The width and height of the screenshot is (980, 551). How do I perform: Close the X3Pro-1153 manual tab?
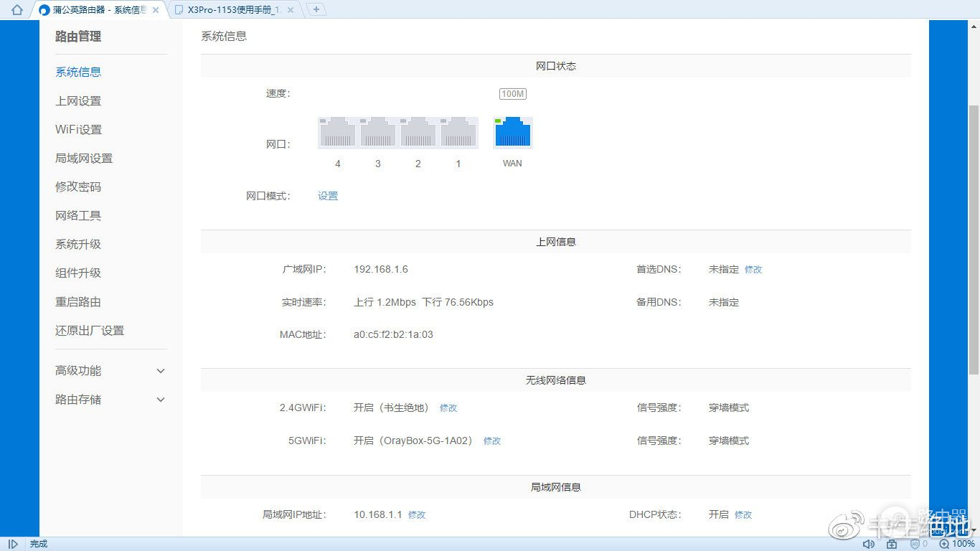tap(290, 10)
